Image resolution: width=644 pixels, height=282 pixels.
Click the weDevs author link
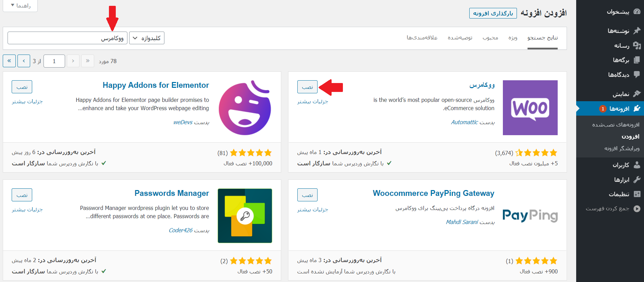tap(183, 122)
